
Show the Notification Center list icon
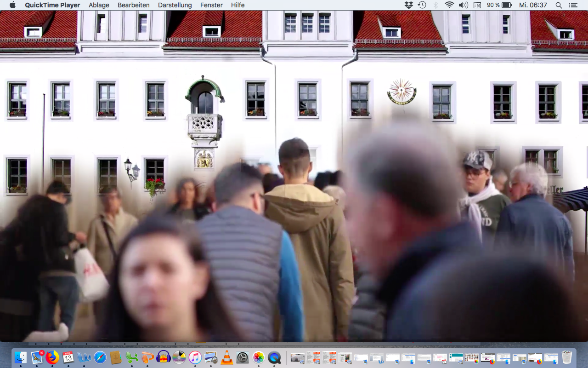[x=573, y=5]
